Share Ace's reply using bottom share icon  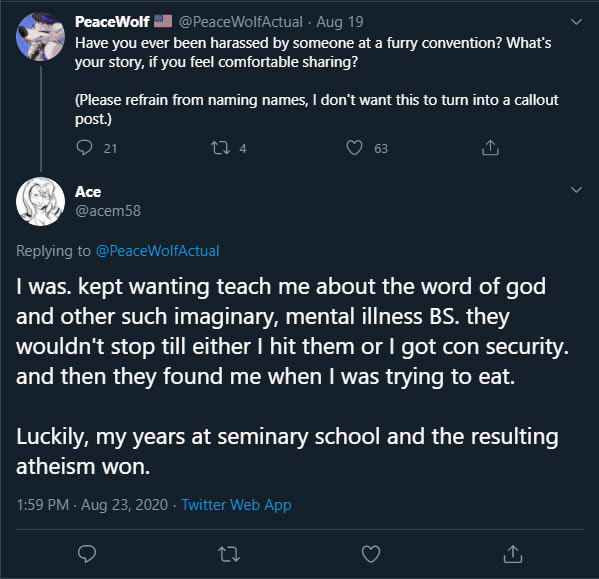click(513, 554)
